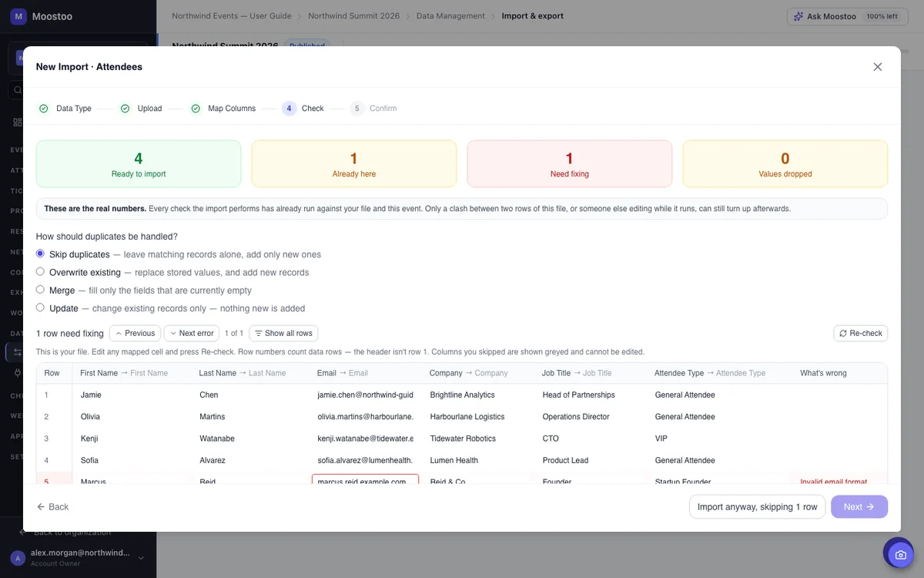The height and width of the screenshot is (578, 924).
Task: Click the sofia.alvarez email cell
Action: [366, 460]
